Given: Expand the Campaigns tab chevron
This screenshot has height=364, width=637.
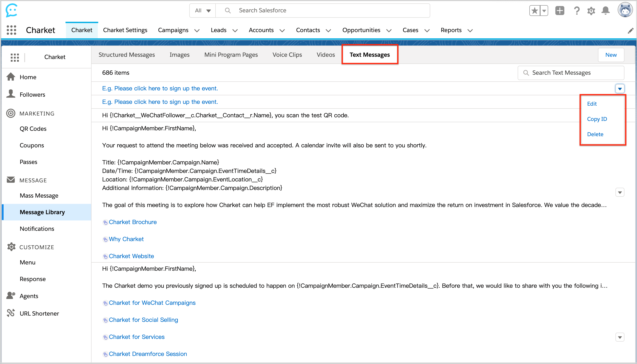Looking at the screenshot, I should tap(197, 31).
